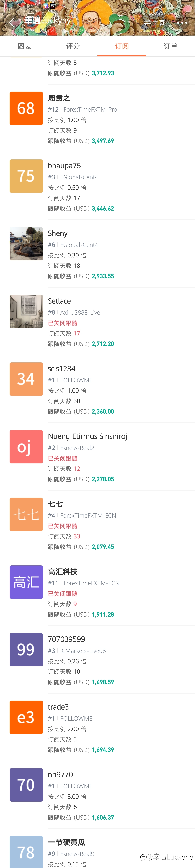Tap the purple 70 avatar of nh9770
The image size is (195, 868).
26,785
